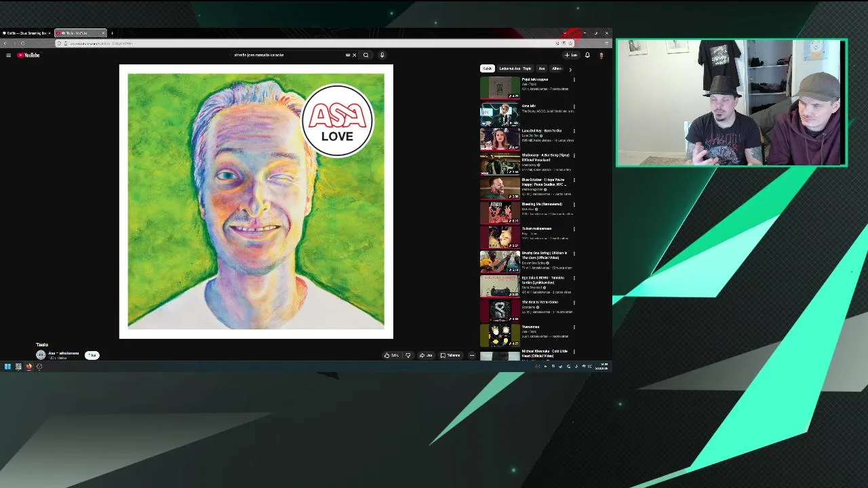The image size is (868, 488).
Task: Open the on-screen keyboard icon in search
Action: coord(348,55)
